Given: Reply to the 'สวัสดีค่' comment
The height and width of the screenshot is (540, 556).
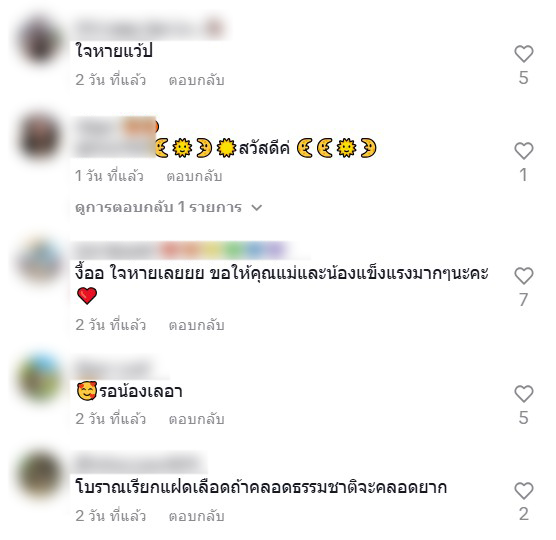Looking at the screenshot, I should 194,176.
